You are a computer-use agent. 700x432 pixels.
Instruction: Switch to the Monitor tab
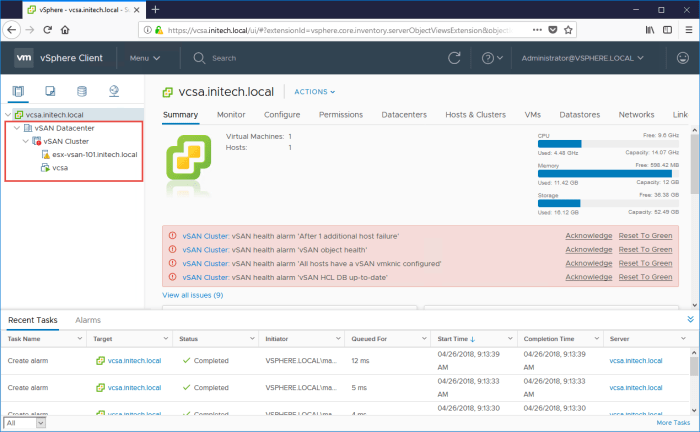231,115
